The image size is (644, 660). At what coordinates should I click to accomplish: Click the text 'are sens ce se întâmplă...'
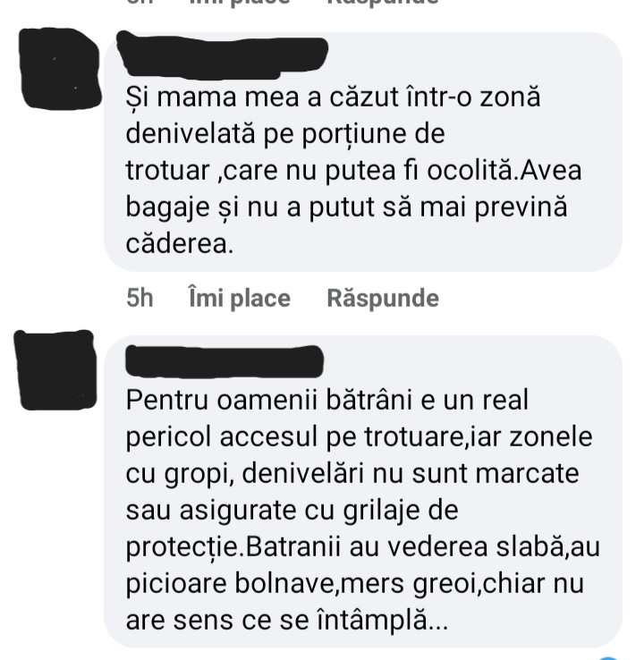[x=287, y=620]
